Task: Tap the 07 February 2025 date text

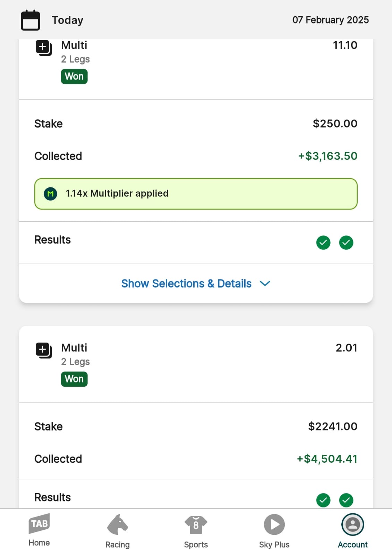Action: [331, 20]
